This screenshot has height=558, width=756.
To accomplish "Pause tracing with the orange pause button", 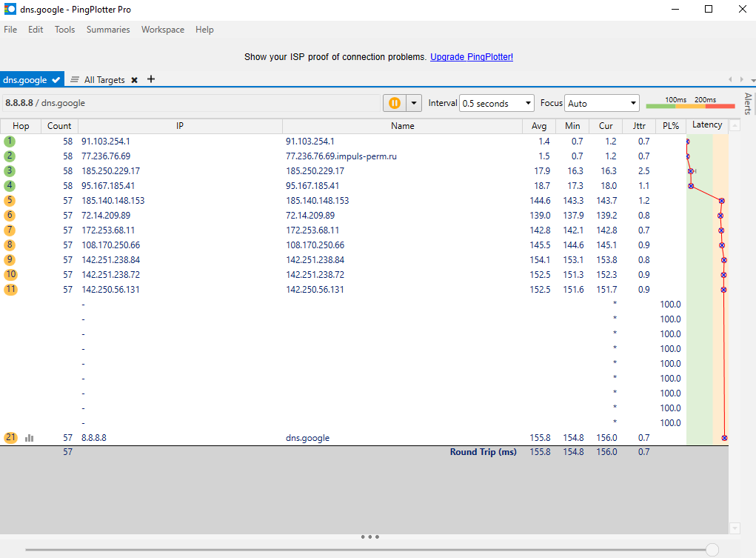I will click(x=395, y=103).
